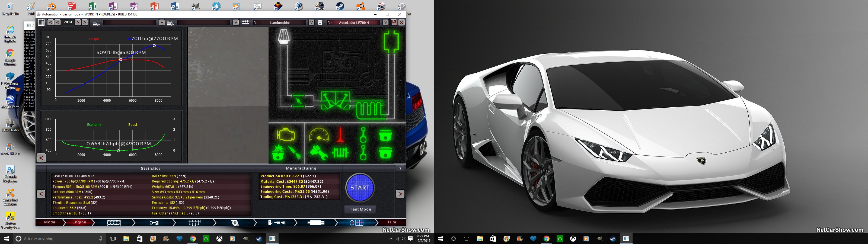Go to previous statistics page arrow
Screen dimensions: 868x244
pyautogui.click(x=41, y=194)
